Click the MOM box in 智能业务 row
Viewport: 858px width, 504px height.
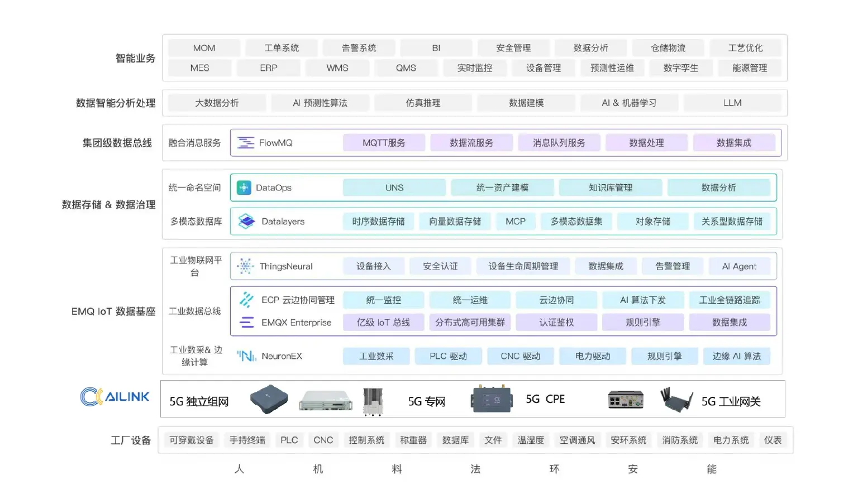pyautogui.click(x=204, y=48)
